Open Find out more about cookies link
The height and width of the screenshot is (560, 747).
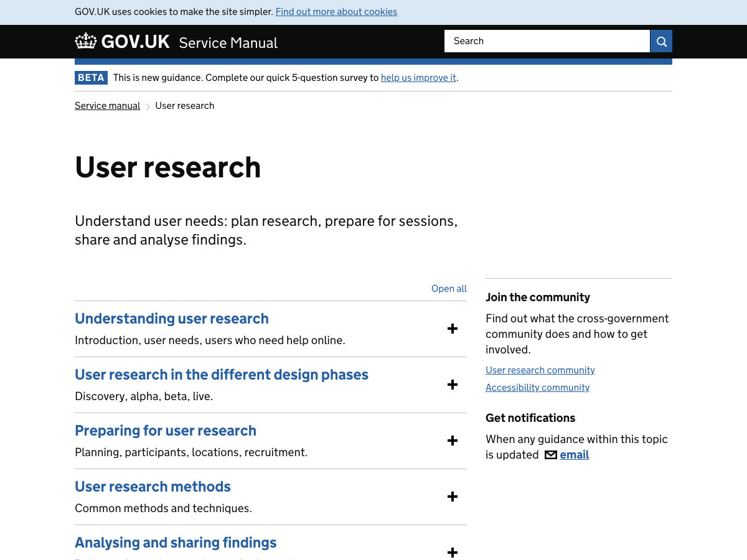pyautogui.click(x=336, y=12)
